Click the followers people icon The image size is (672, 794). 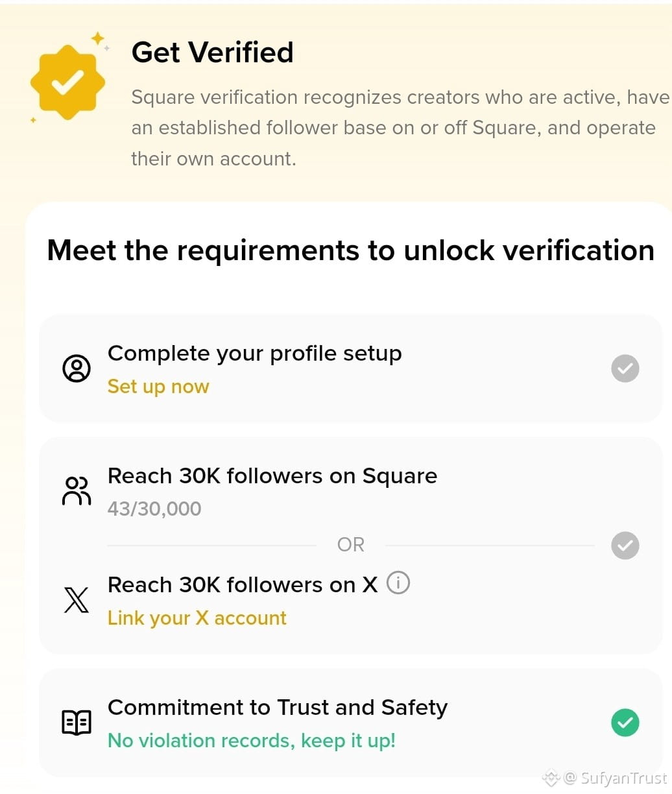(x=77, y=490)
